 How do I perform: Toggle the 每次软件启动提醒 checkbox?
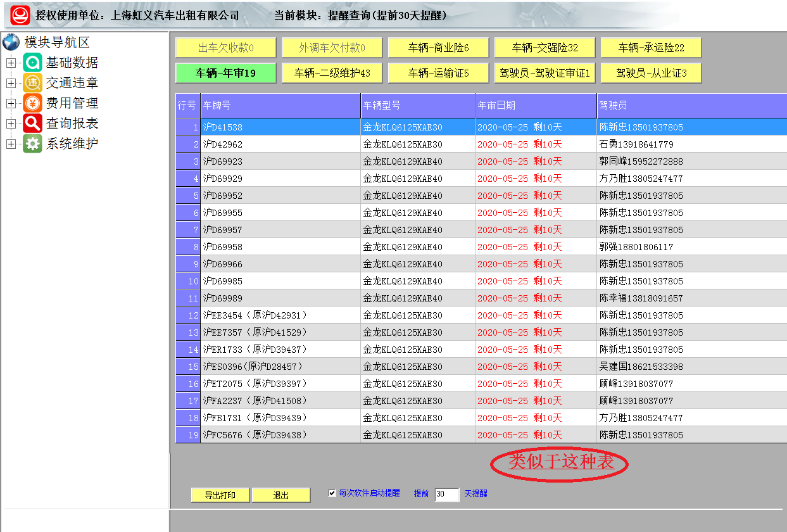[332, 493]
